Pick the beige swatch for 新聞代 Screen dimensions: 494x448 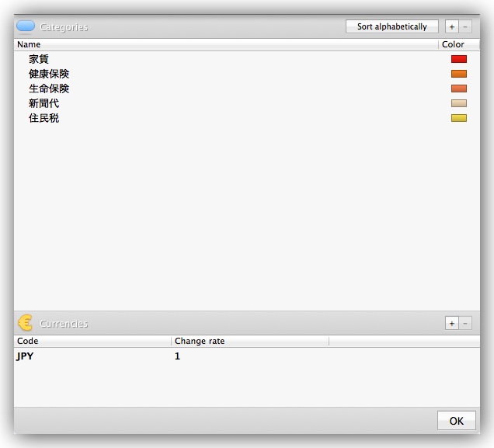click(458, 103)
